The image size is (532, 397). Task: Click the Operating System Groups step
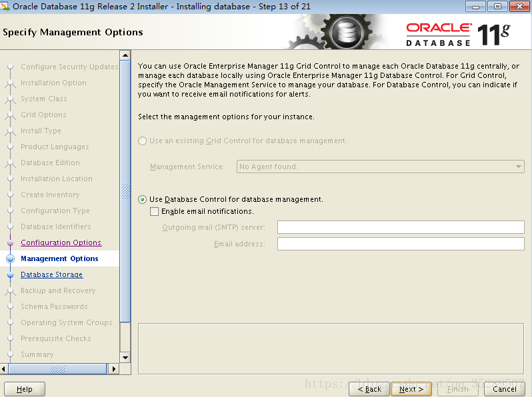coord(67,322)
